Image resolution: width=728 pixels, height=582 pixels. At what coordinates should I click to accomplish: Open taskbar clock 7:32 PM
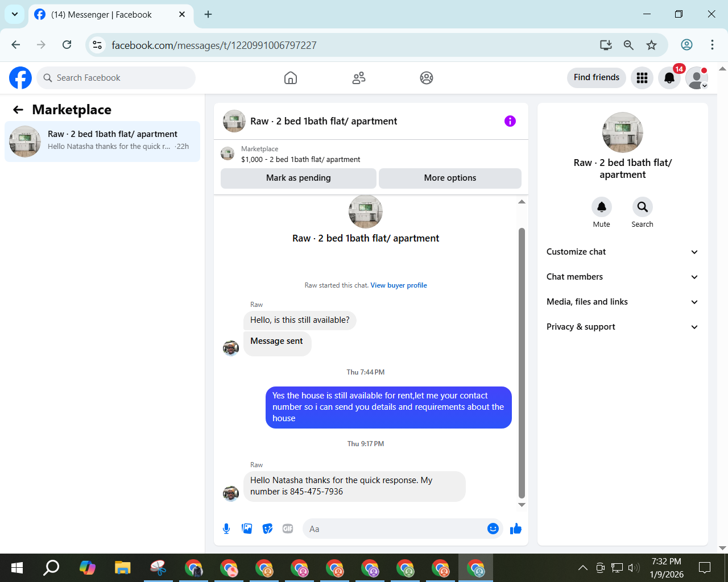coord(667,568)
